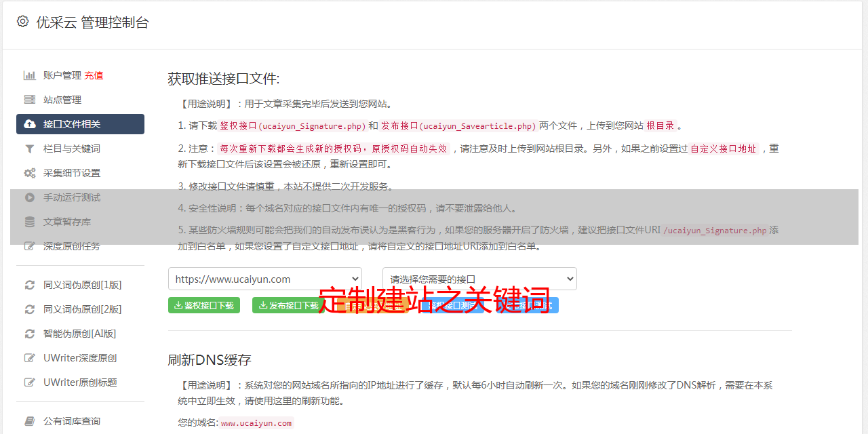
Task: Open the https://www.ucaiyun.com site dropdown
Action: click(x=265, y=279)
